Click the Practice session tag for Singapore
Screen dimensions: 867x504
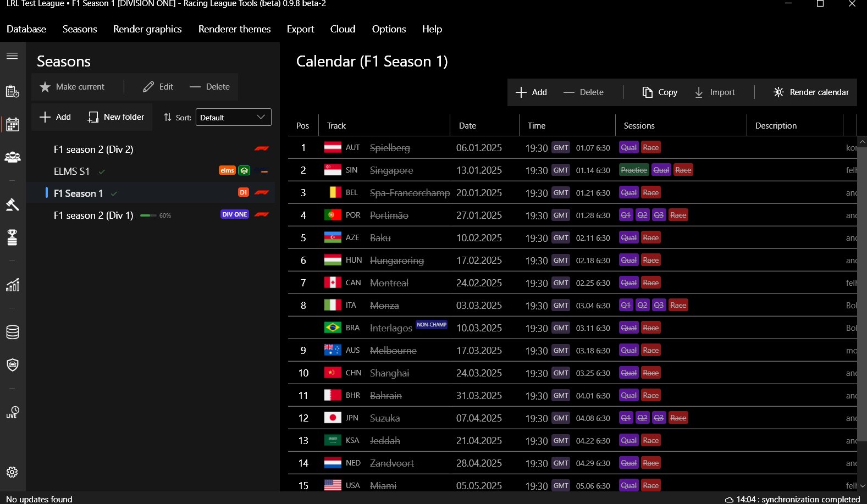(x=634, y=170)
